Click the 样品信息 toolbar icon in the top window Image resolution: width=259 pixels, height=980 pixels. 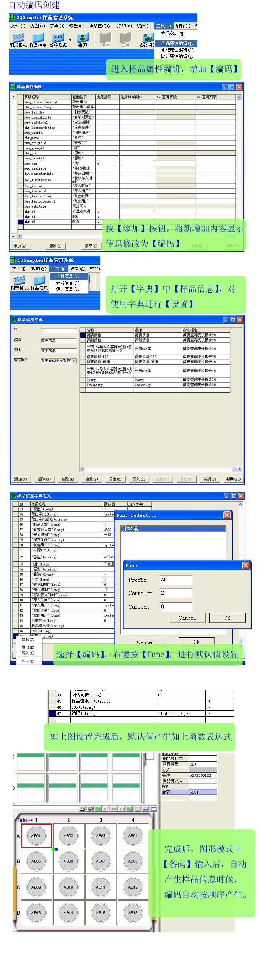tap(38, 40)
